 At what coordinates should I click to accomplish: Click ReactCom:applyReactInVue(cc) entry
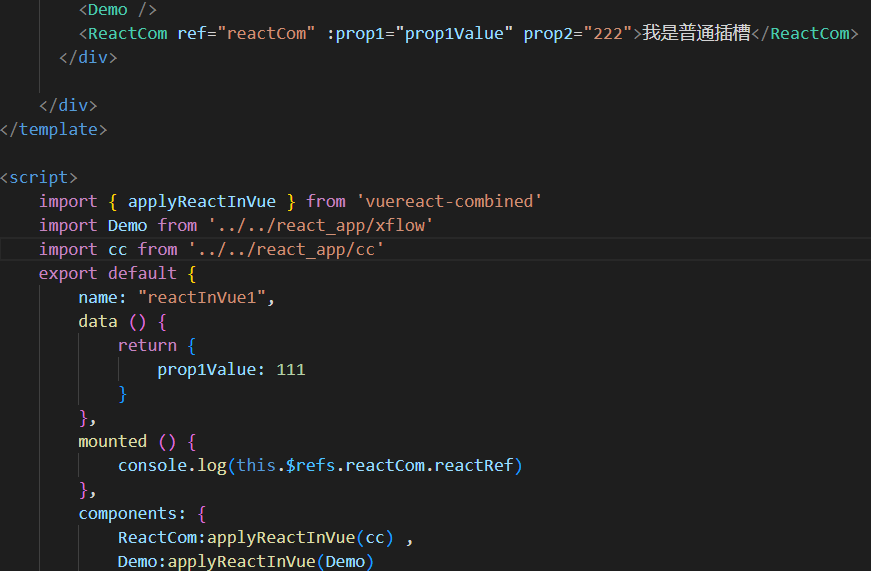click(x=256, y=538)
